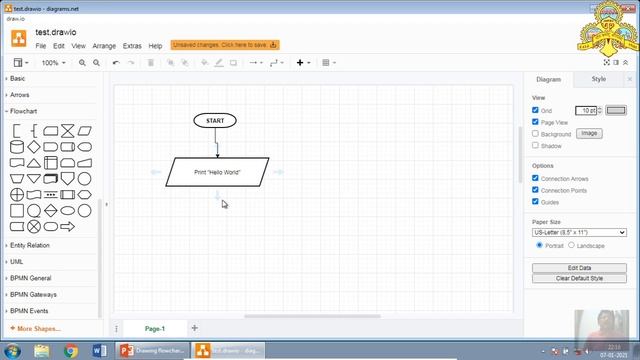The width and height of the screenshot is (640, 360).
Task: Click the draw.io app logo
Action: (x=18, y=39)
